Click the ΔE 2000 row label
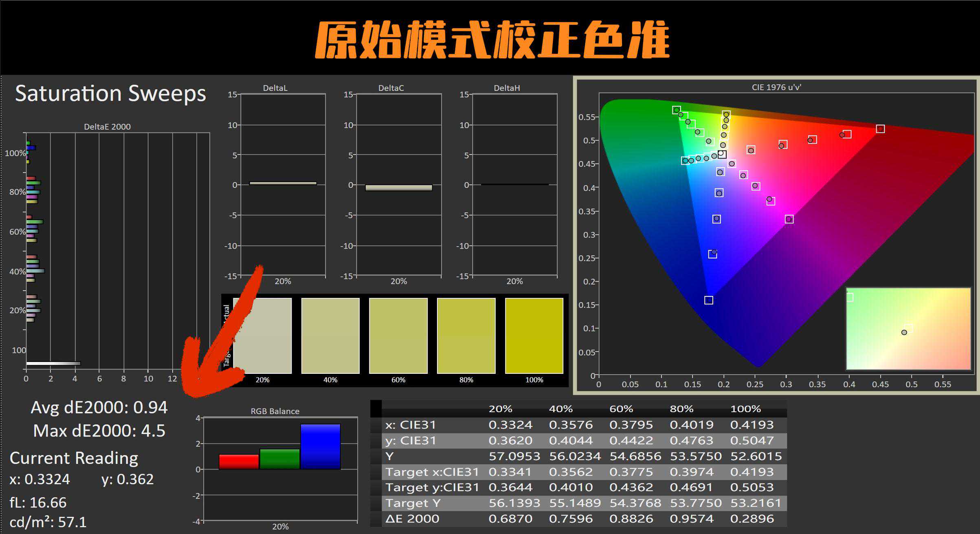The width and height of the screenshot is (980, 534). [412, 519]
